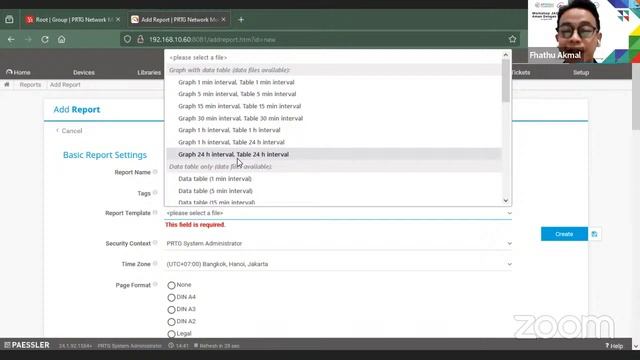Choose Data table (1 min interval)

click(333, 179)
